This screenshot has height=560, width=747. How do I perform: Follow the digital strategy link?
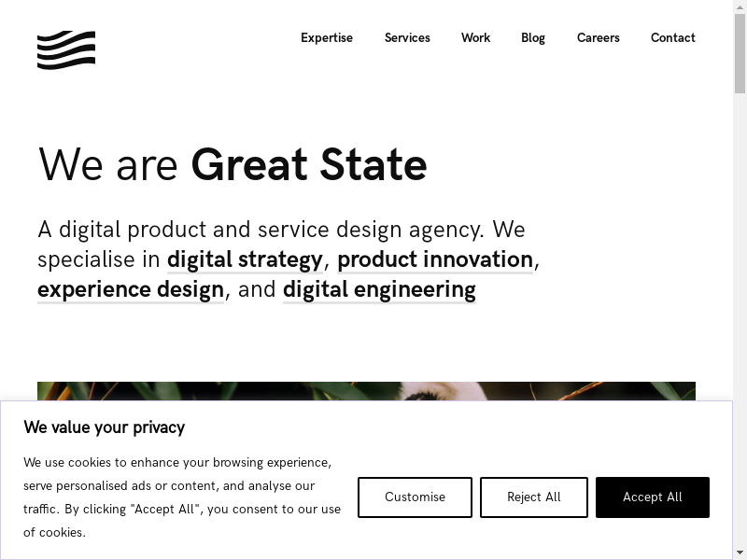pyautogui.click(x=245, y=259)
